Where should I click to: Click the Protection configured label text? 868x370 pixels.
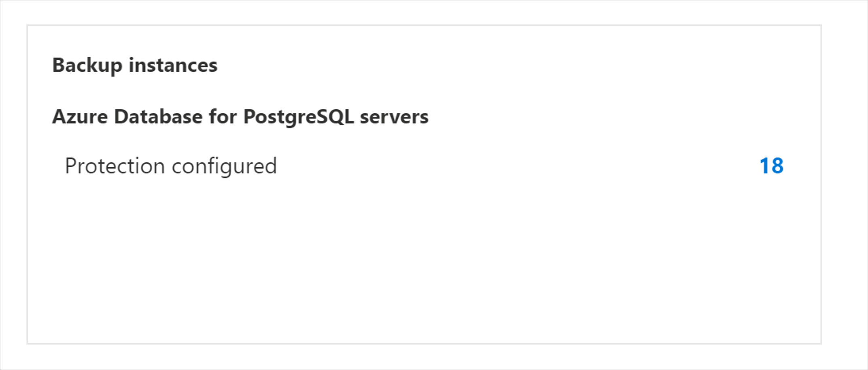[172, 165]
